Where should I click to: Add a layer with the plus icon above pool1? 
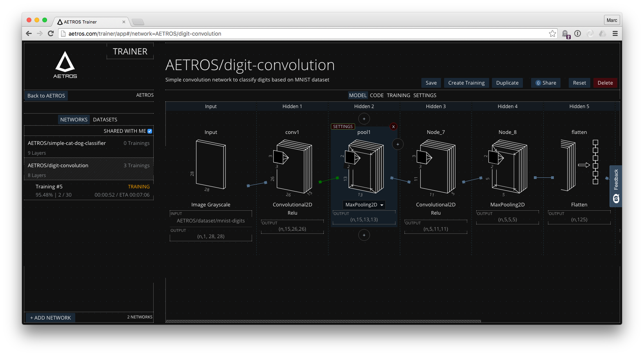pos(364,118)
